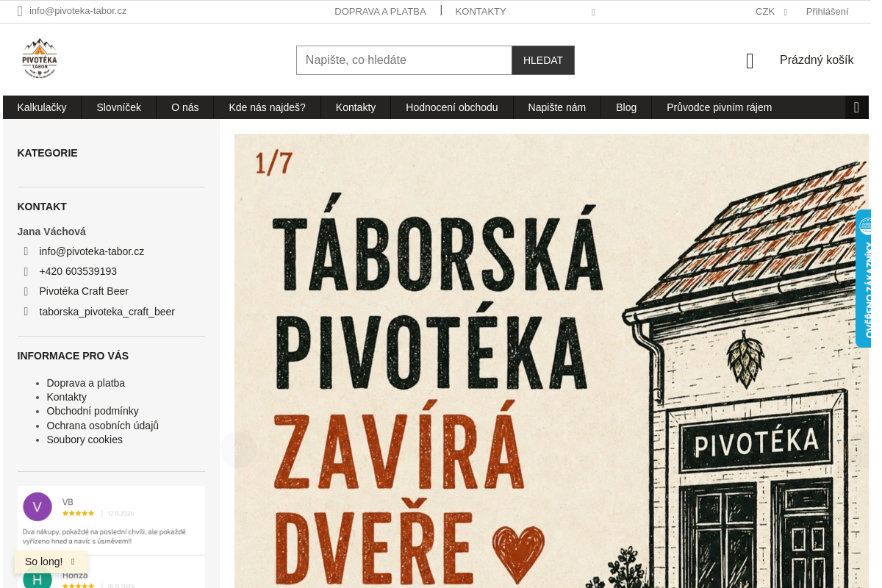Click the Přihlášení login link

(x=827, y=12)
